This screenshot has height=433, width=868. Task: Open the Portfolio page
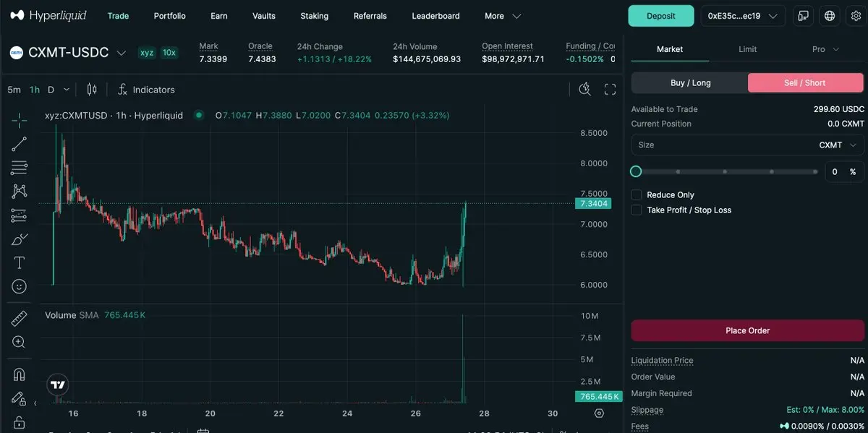(170, 16)
